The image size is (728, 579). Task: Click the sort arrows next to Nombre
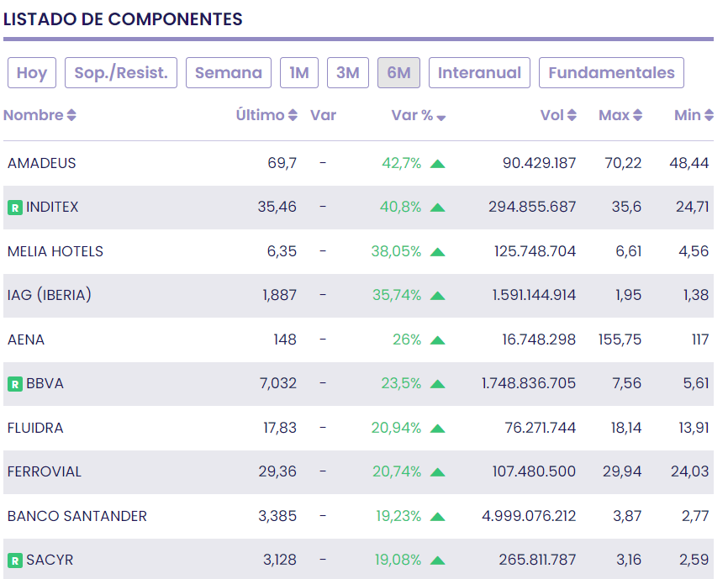(71, 116)
